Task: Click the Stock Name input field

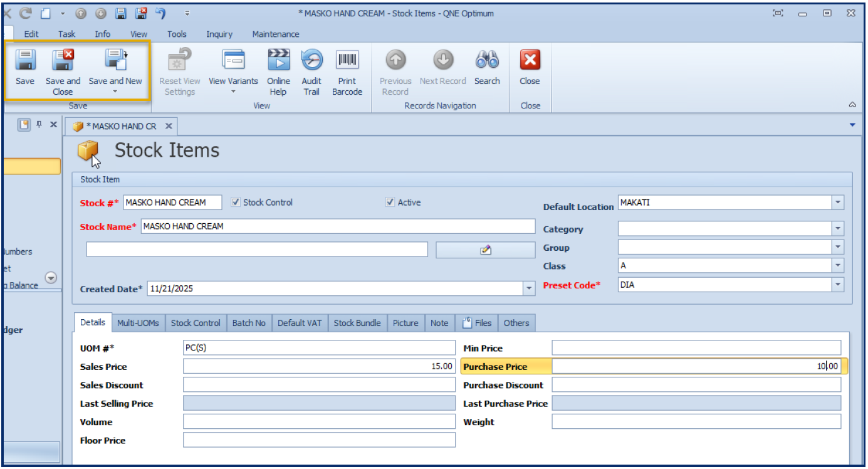Action: pyautogui.click(x=338, y=226)
